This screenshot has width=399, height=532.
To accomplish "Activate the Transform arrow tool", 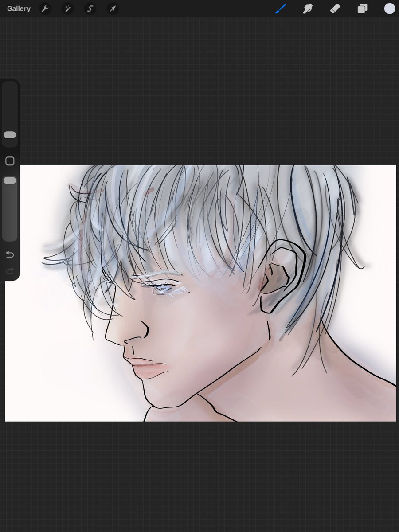I will (x=113, y=8).
